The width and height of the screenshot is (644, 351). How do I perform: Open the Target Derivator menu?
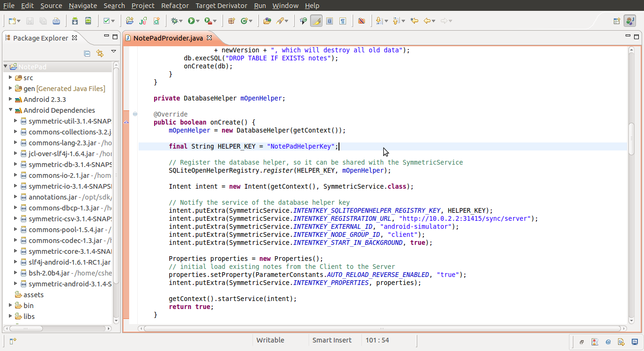pos(221,6)
